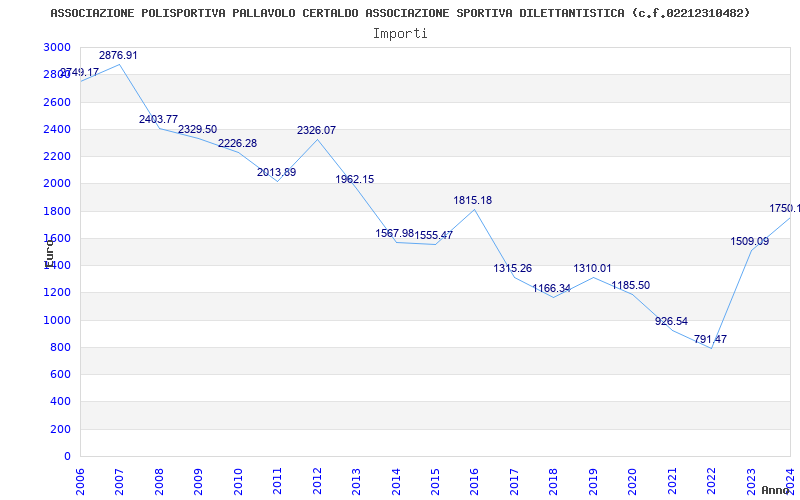
Task: Click the 2006 x-axis year label
Action: [x=80, y=481]
